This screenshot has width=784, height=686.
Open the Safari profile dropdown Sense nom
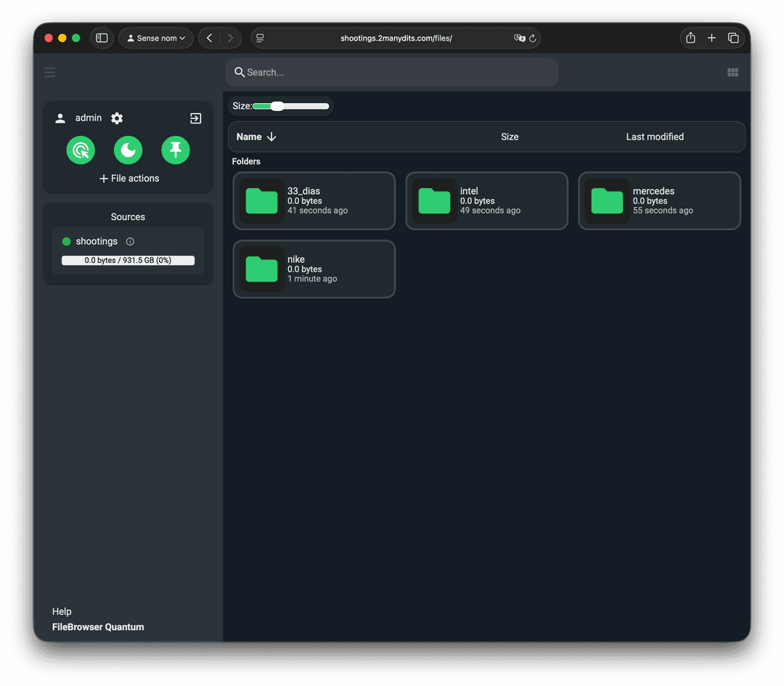click(156, 38)
